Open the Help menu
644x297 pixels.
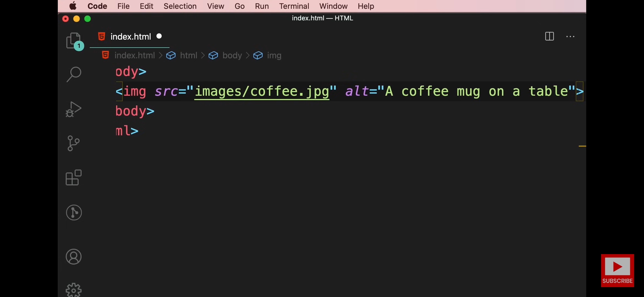[366, 6]
